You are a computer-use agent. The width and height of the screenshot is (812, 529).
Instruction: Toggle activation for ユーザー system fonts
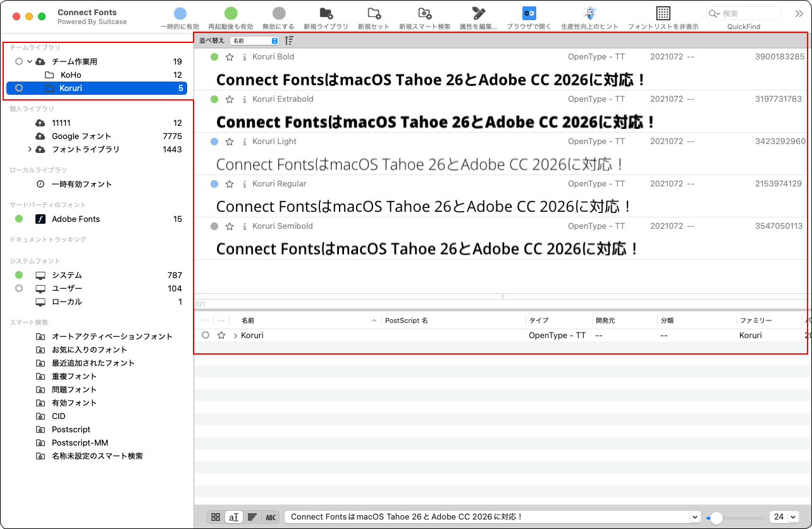(19, 288)
